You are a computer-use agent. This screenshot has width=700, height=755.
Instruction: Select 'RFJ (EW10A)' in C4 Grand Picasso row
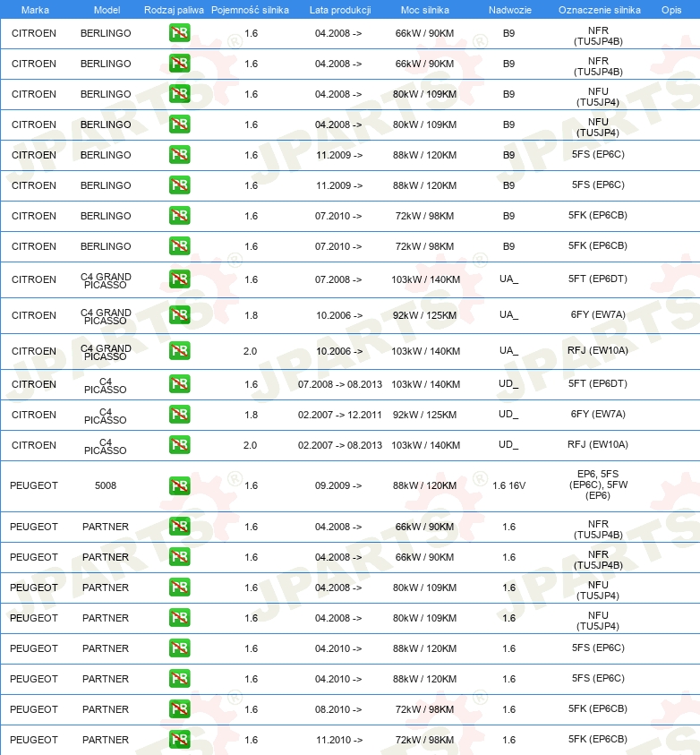(598, 350)
